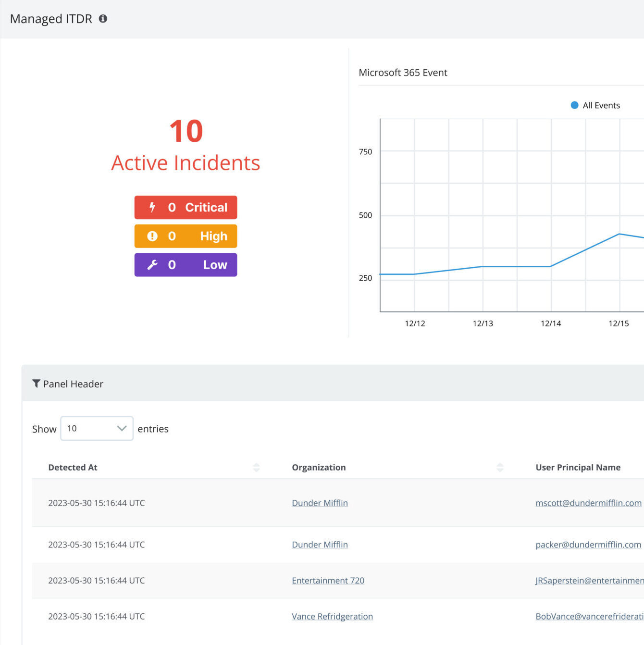644x645 pixels.
Task: Open the first Dunder Mifflin organization link
Action: click(x=320, y=503)
